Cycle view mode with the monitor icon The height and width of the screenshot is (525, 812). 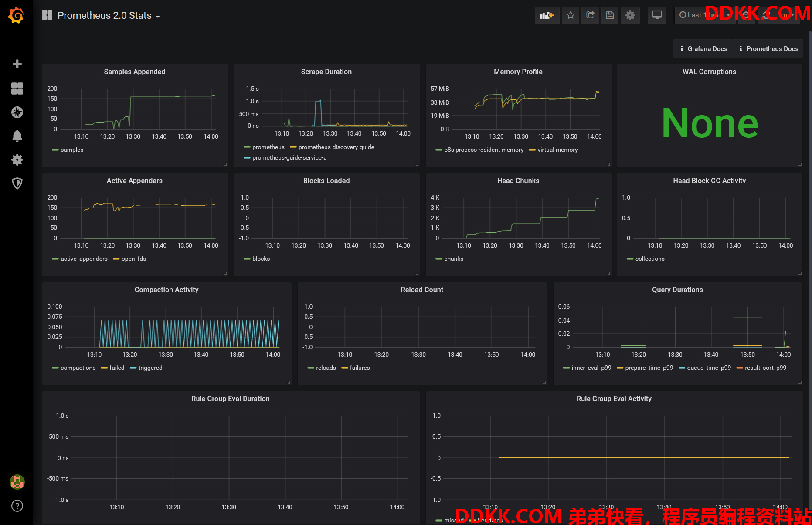click(657, 15)
